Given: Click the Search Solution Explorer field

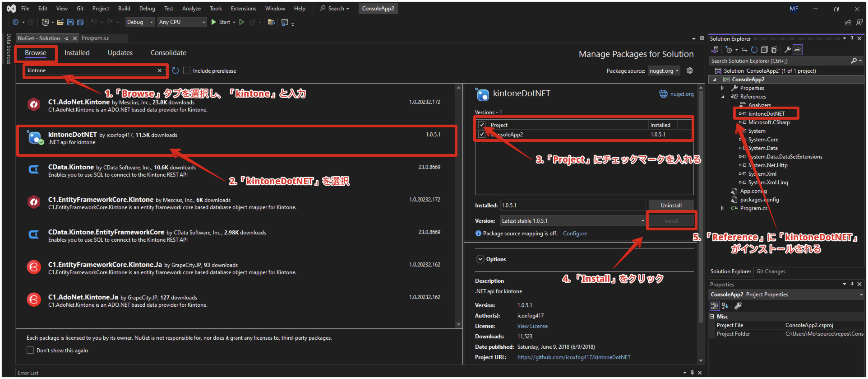Looking at the screenshot, I should pyautogui.click(x=779, y=61).
